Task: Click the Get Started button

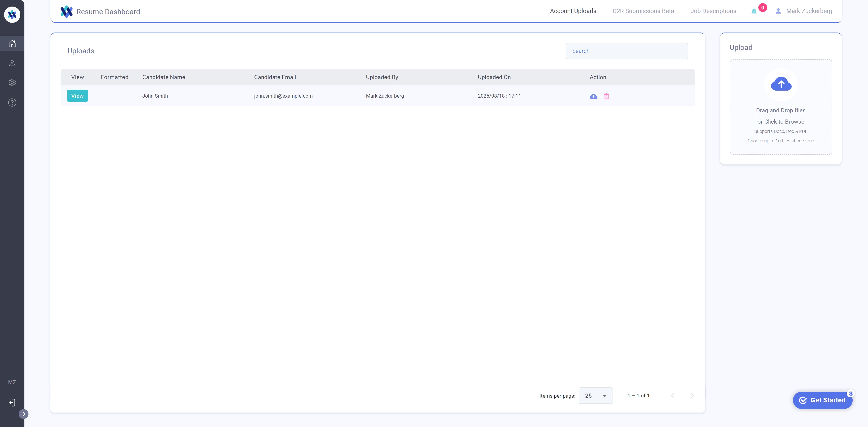Action: 823,400
